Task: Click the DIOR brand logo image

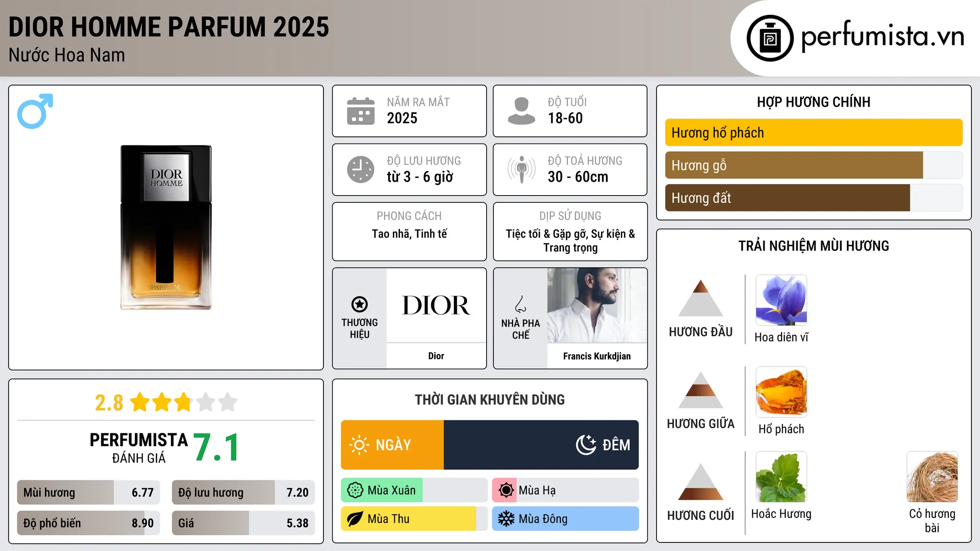Action: 436,305
